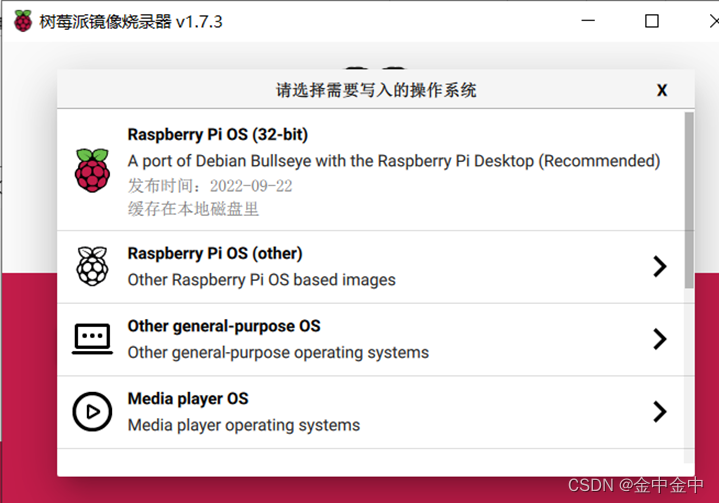Click the outlined raspberry icon for Raspberry Pi OS (other)
The height and width of the screenshot is (503, 719).
[92, 266]
